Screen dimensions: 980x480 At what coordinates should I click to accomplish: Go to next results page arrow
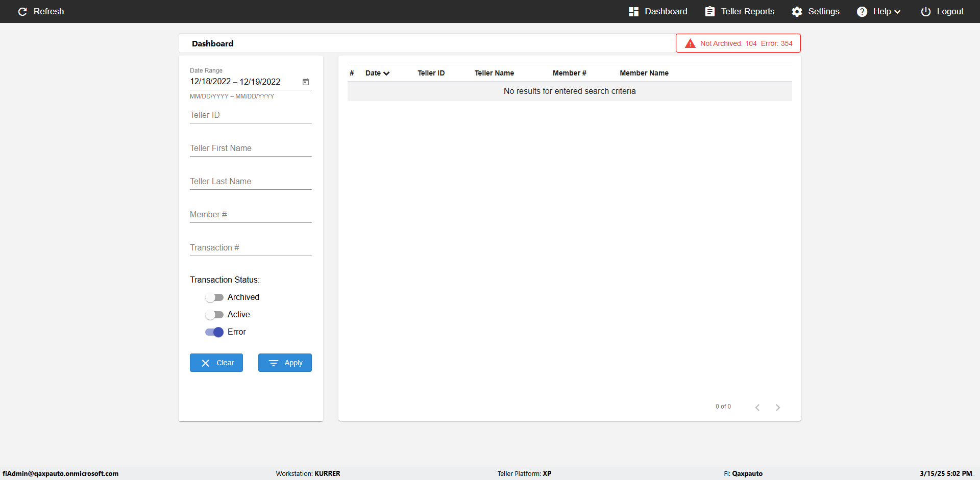778,407
